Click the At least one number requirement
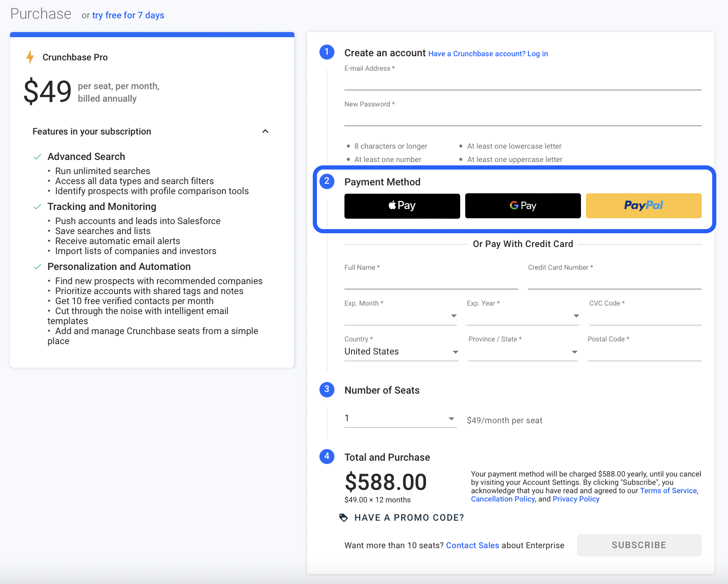This screenshot has width=728, height=584. 388,160
